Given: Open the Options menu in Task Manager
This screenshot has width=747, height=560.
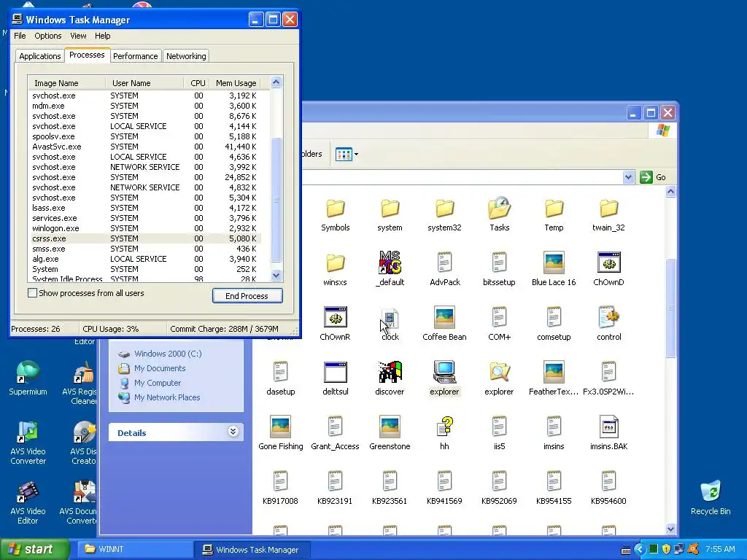Looking at the screenshot, I should (x=47, y=36).
